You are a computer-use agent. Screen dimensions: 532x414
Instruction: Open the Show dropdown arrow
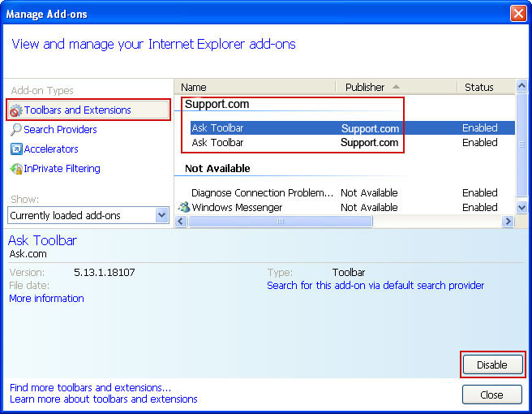click(x=162, y=215)
